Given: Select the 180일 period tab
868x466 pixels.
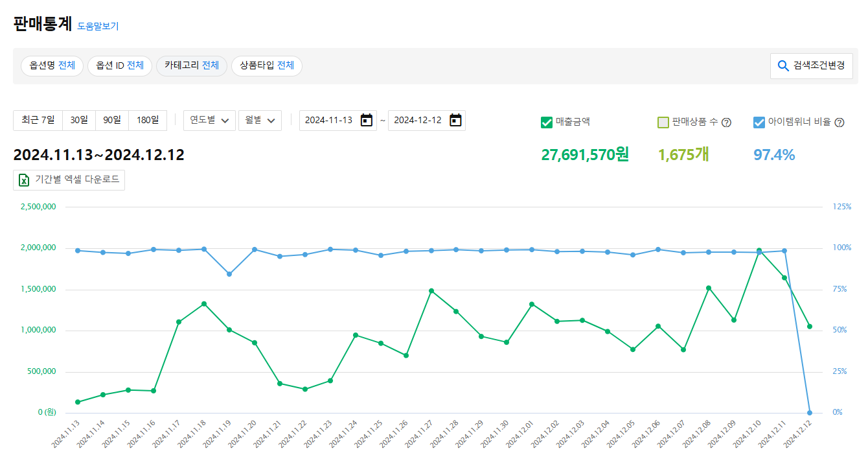Looking at the screenshot, I should point(148,121).
